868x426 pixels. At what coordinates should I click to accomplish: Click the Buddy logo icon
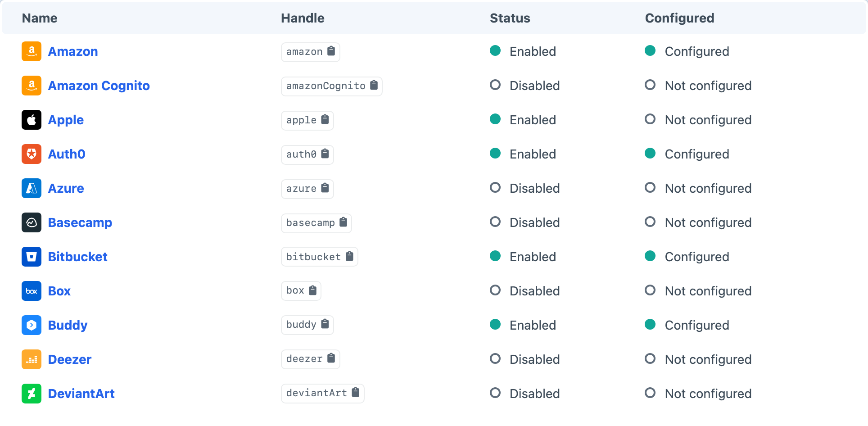coord(32,325)
